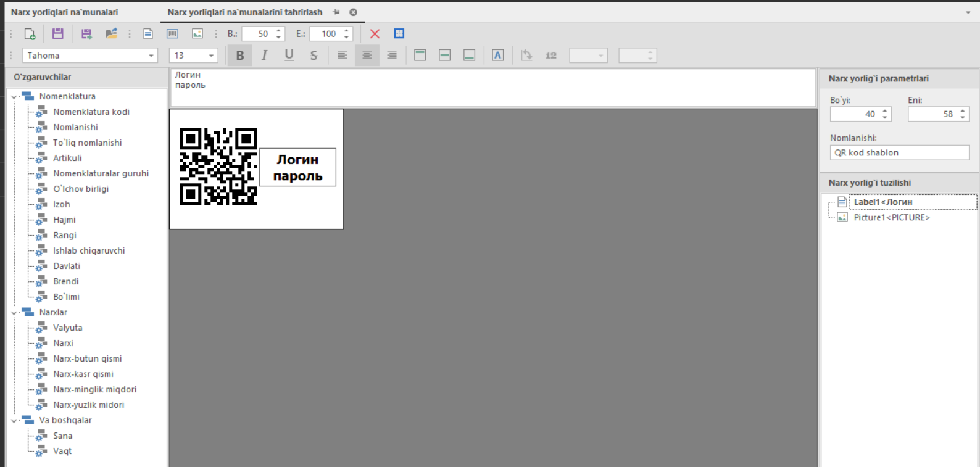
Task: Select the 'Логин пароль' label on canvas
Action: click(x=297, y=167)
